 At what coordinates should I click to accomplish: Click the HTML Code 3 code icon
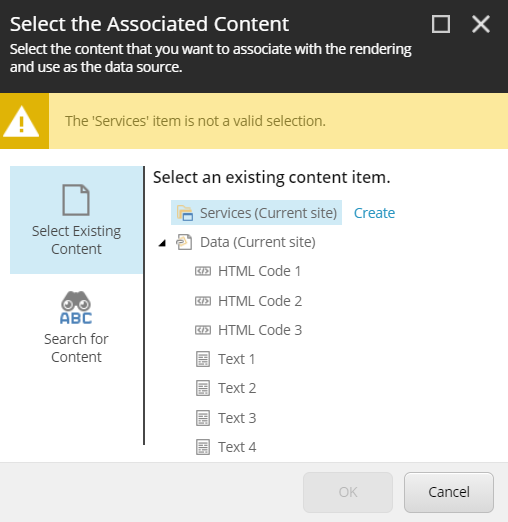click(x=203, y=330)
